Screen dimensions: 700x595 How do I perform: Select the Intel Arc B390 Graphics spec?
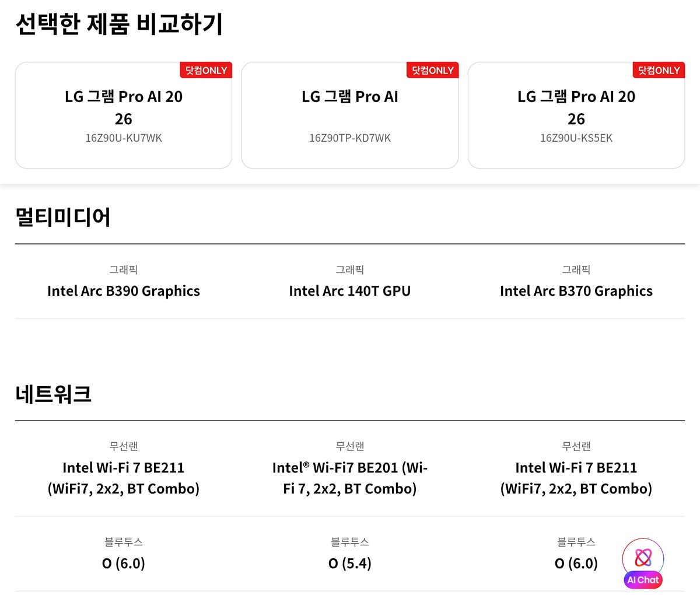click(124, 291)
